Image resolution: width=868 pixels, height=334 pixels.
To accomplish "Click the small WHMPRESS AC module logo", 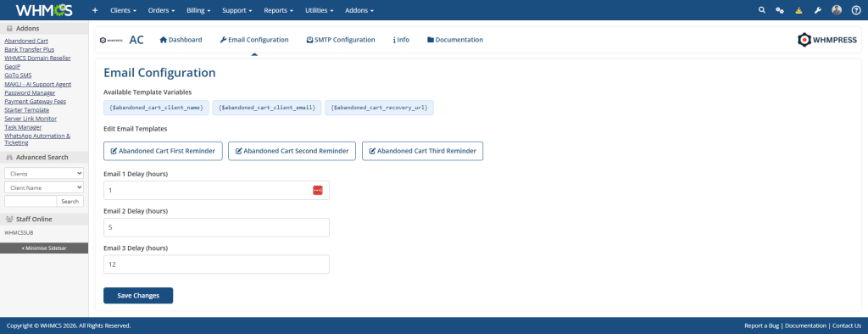I will pos(111,40).
